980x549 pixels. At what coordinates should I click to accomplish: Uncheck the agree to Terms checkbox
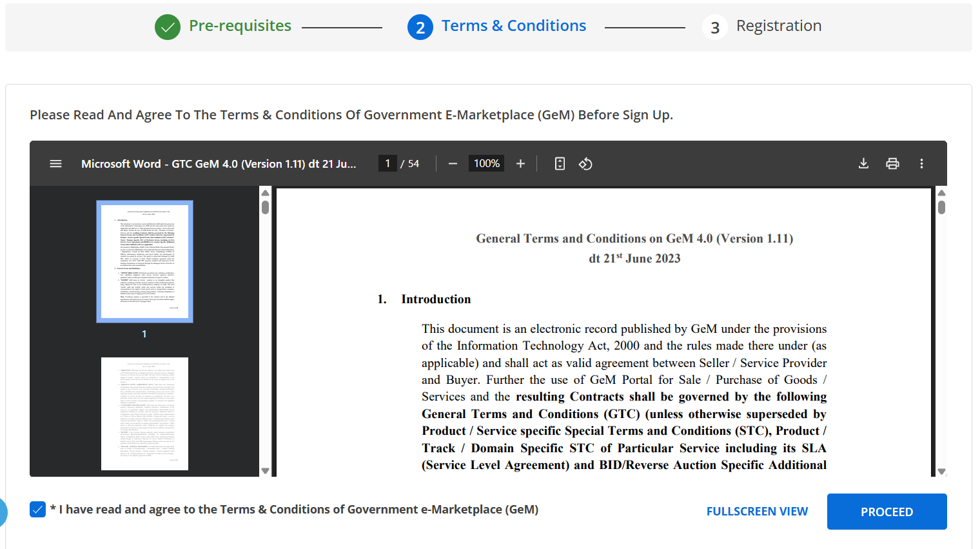pos(38,510)
